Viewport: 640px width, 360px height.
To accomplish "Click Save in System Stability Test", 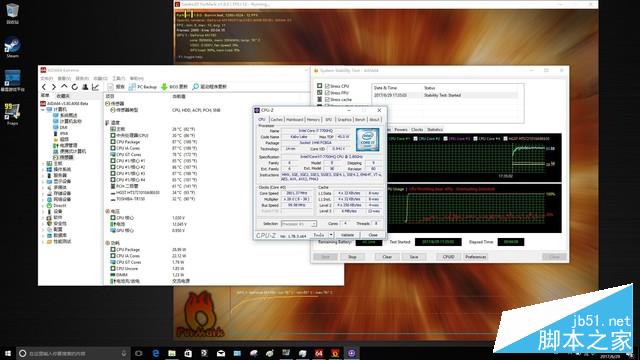I will 413,257.
